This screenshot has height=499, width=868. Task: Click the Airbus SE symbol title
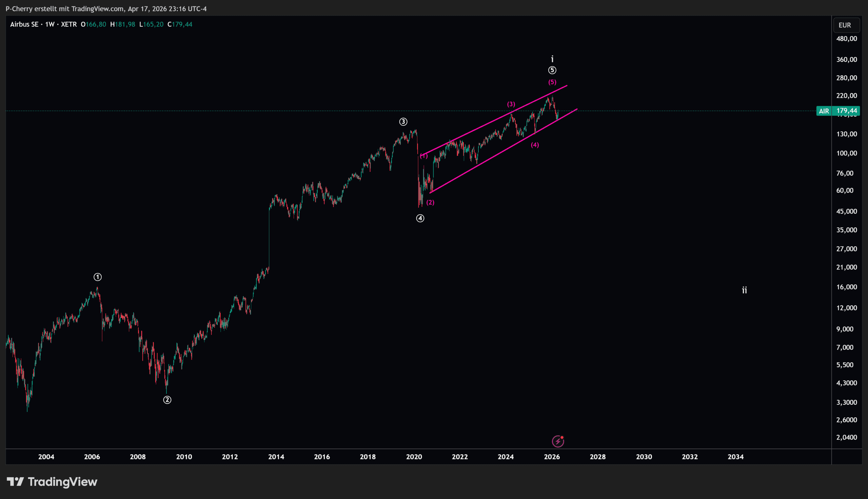click(24, 24)
